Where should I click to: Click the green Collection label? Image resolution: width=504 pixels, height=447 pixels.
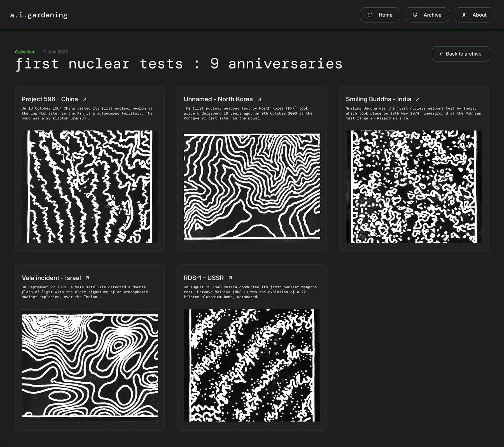(x=25, y=52)
